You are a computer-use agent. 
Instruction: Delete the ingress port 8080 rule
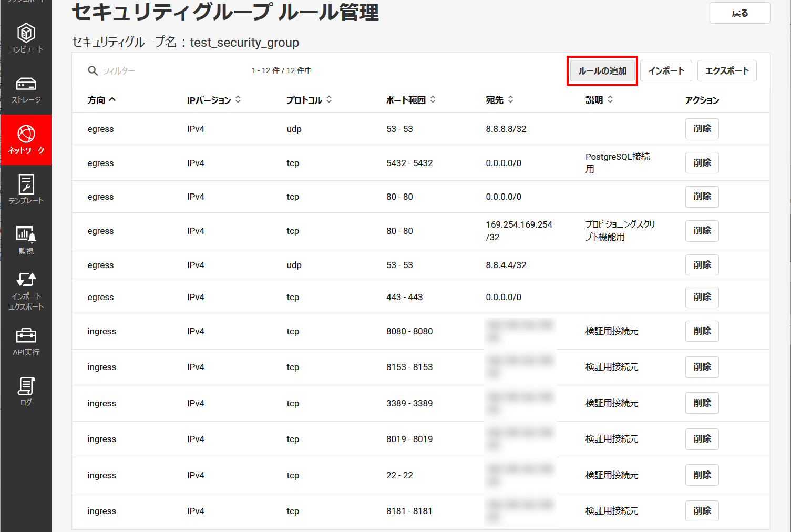702,331
